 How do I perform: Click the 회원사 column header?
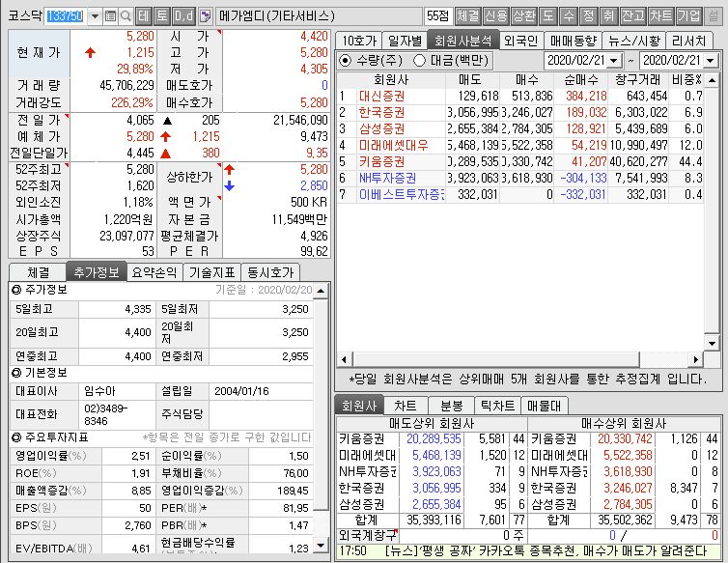click(x=391, y=80)
